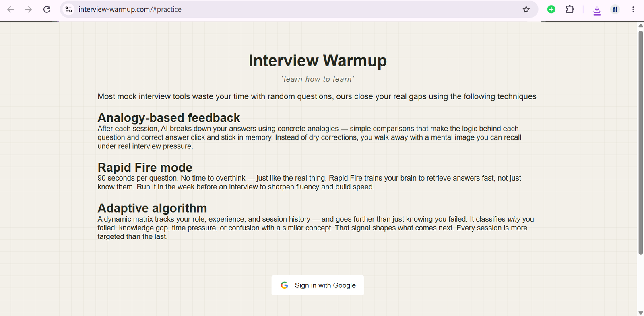The height and width of the screenshot is (316, 644).
Task: Click the 'Most mock interview tools' intro sentence
Action: 317,96
